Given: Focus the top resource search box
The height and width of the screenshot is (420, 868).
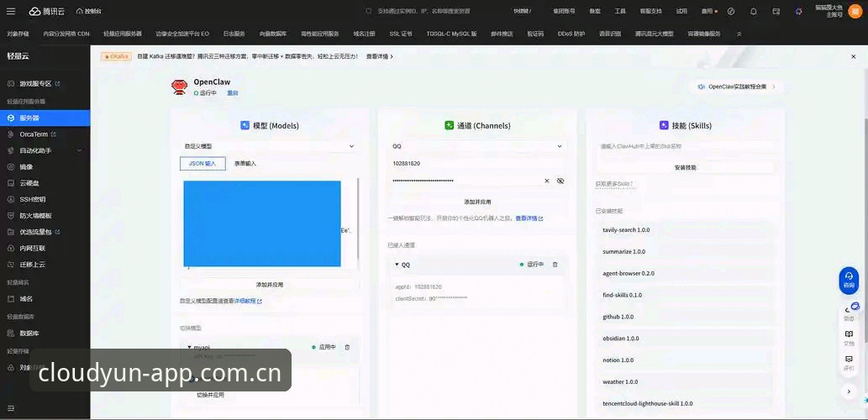Looking at the screenshot, I should coord(423,11).
